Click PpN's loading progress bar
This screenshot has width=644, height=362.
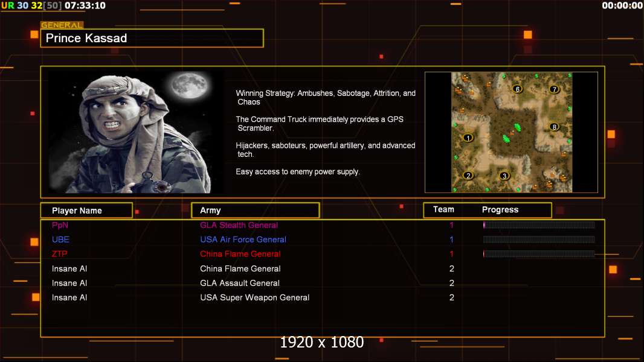point(539,224)
